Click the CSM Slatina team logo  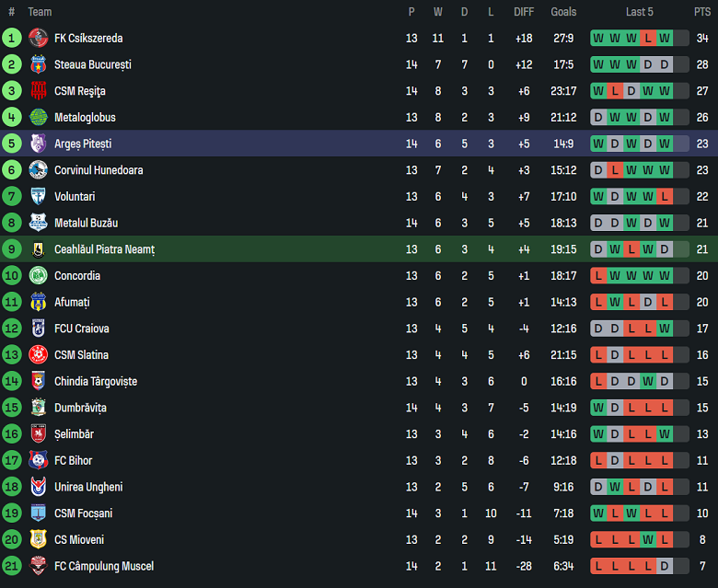point(38,355)
